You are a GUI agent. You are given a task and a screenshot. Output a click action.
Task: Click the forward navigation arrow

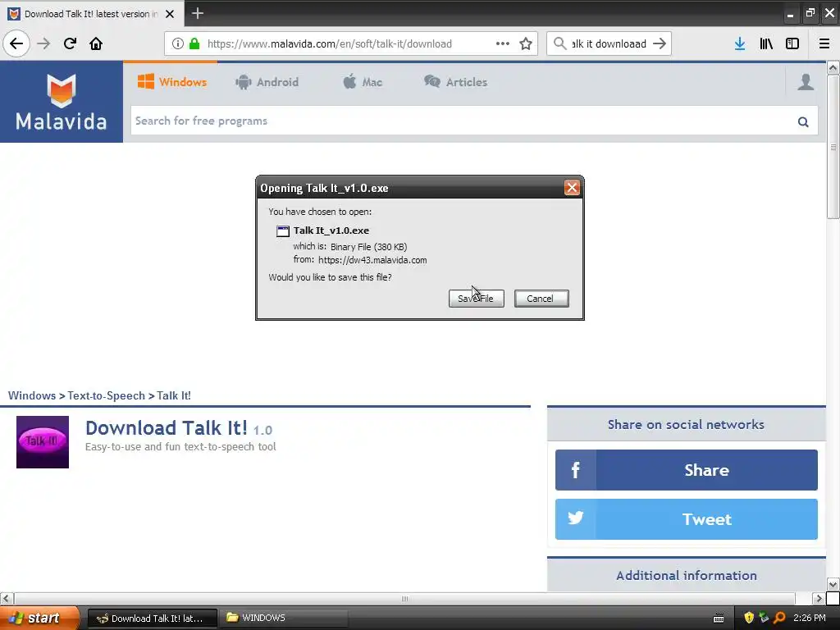[43, 43]
